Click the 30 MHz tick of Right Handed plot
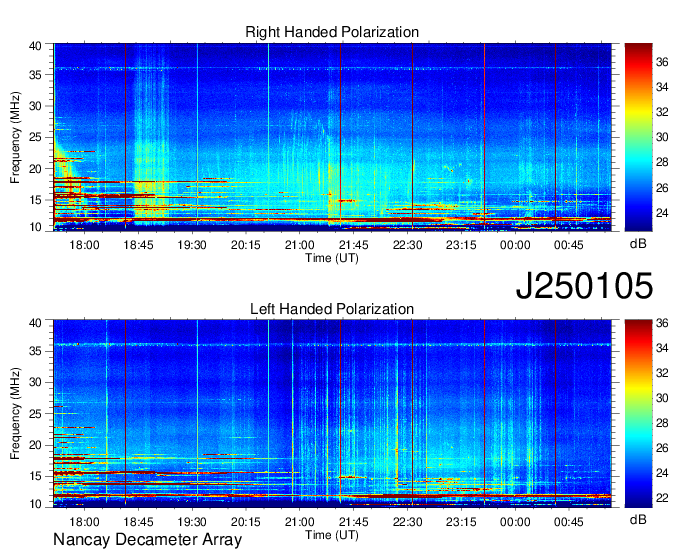 tap(35, 106)
